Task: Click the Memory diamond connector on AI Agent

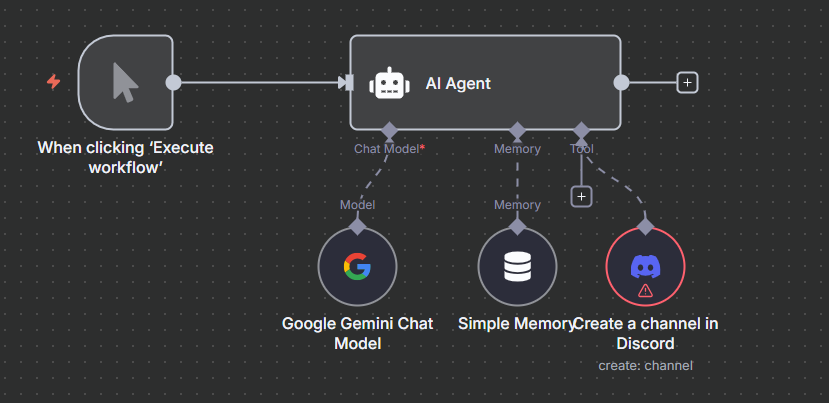Action: [x=517, y=130]
